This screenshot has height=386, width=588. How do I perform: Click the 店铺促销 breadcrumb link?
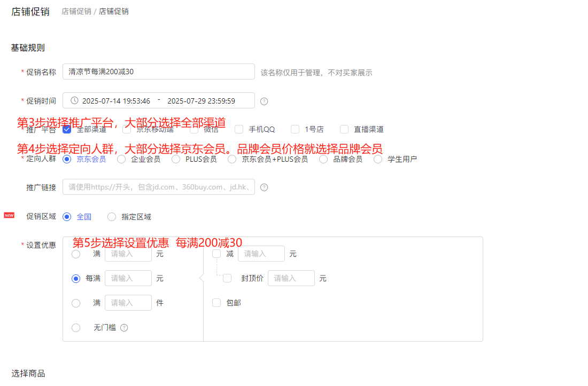click(76, 11)
